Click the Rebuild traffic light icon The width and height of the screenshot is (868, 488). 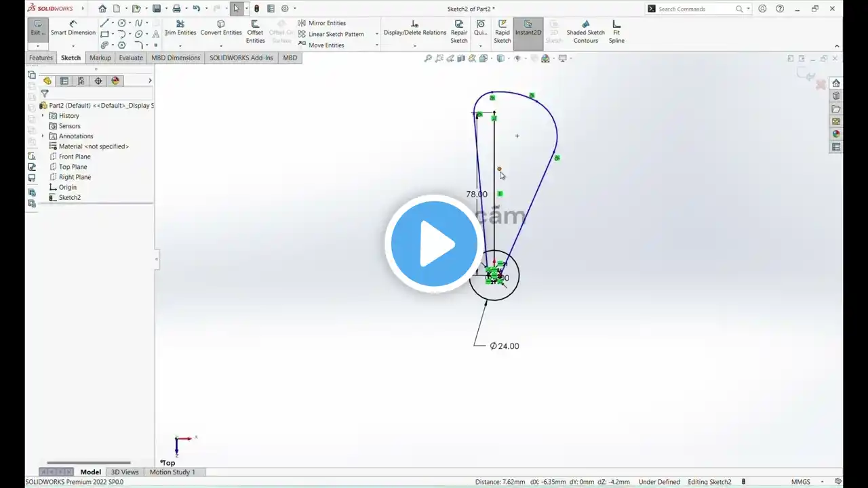256,9
